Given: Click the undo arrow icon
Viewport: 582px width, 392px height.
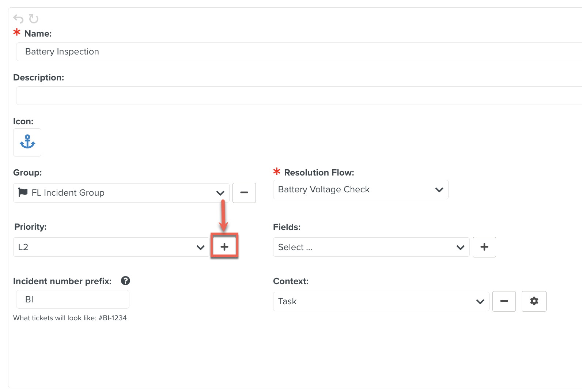Looking at the screenshot, I should [18, 19].
